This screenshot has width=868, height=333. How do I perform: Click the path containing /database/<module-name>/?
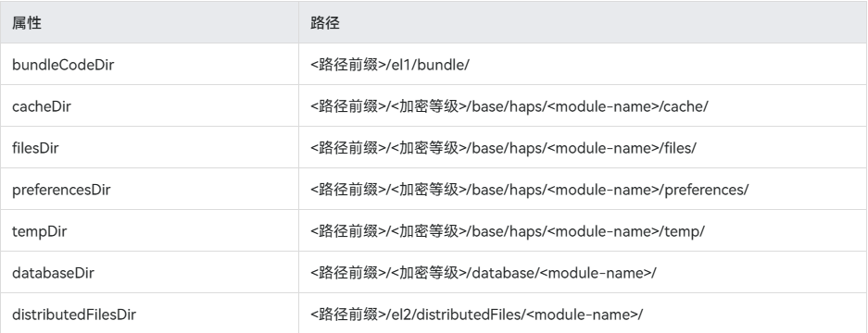click(x=484, y=273)
